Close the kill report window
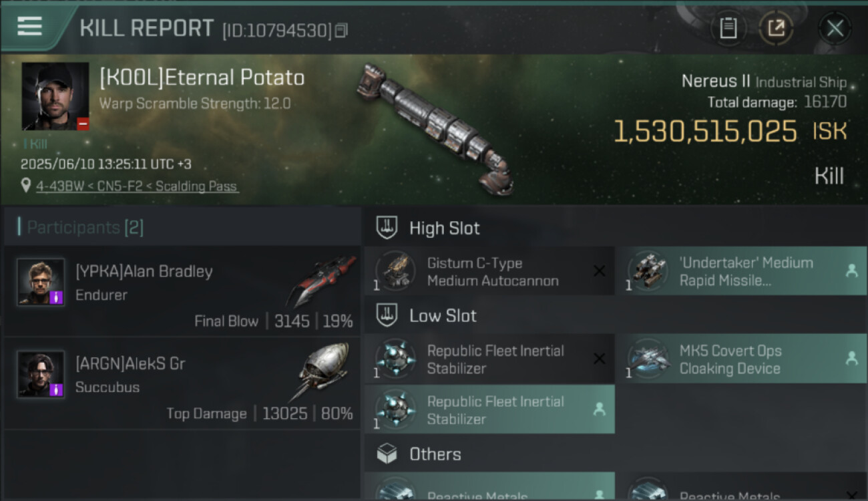The width and height of the screenshot is (868, 501). pos(835,28)
